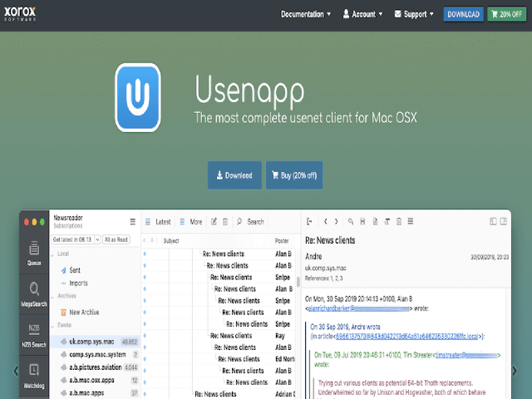Go to the next article arrow
Screen dimensions: 532x399
pyautogui.click(x=336, y=222)
